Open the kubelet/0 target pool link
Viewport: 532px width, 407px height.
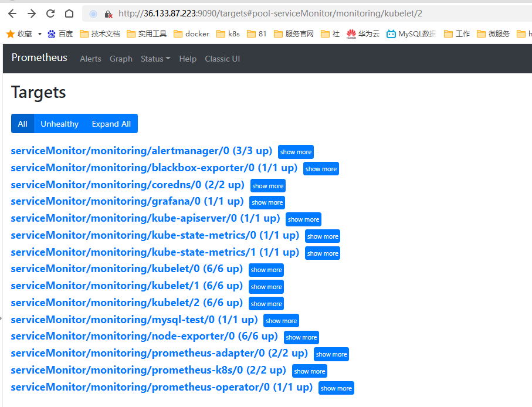pos(127,269)
